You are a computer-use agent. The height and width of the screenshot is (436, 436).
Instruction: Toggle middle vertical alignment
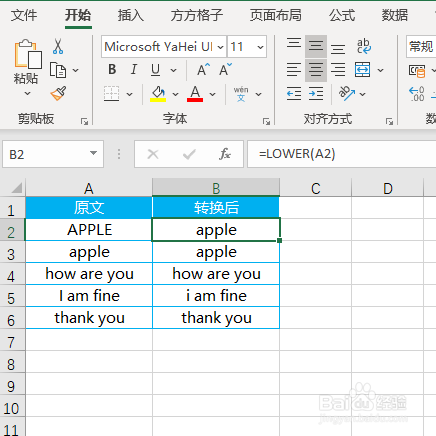316,46
